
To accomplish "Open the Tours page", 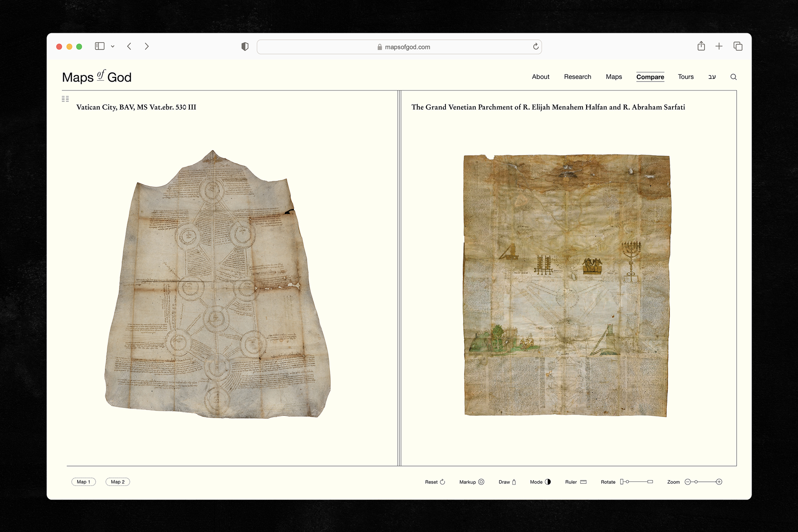I will click(x=685, y=77).
